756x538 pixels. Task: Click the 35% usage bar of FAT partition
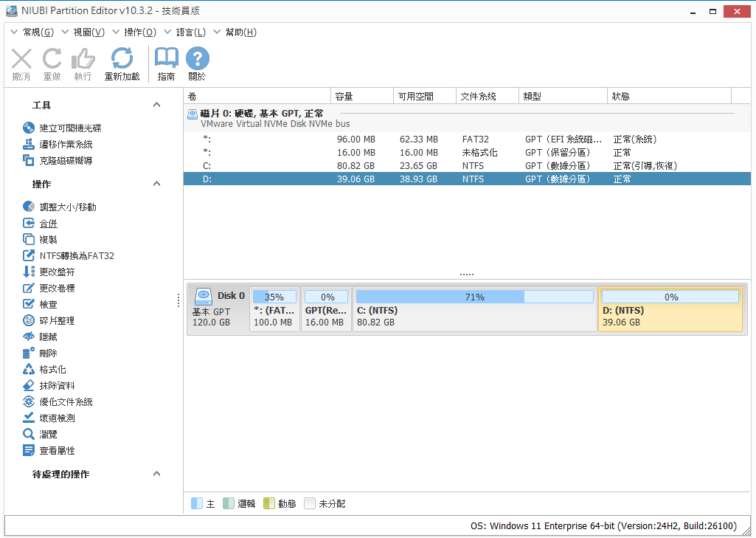click(274, 297)
